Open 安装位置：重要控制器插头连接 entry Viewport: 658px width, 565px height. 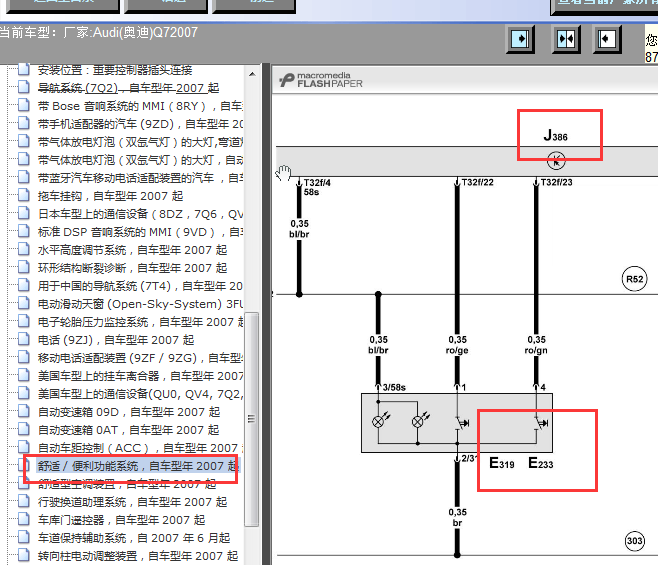coord(115,70)
